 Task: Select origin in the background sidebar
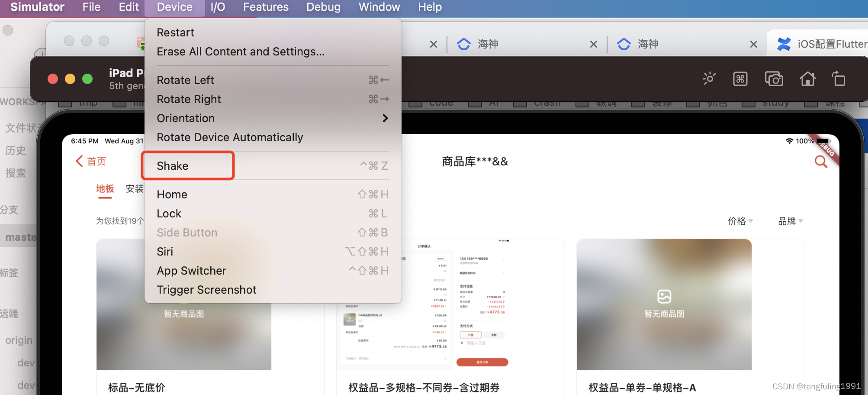19,340
